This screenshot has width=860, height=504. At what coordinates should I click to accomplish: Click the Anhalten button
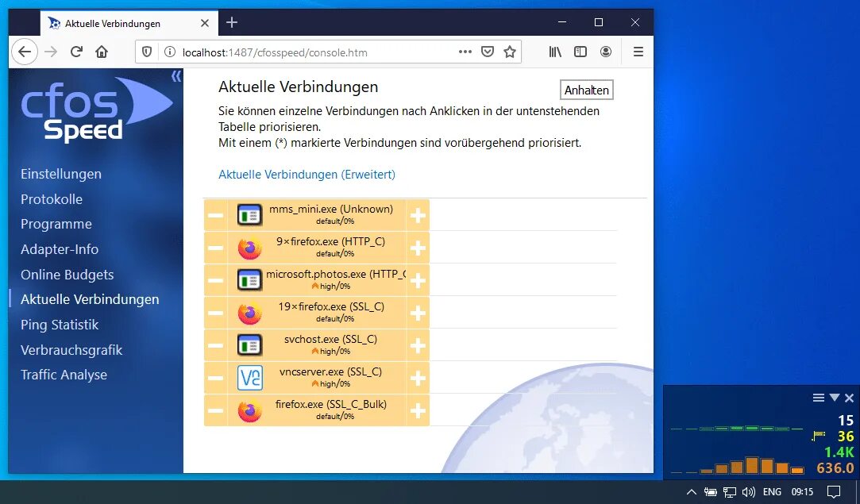(x=586, y=90)
